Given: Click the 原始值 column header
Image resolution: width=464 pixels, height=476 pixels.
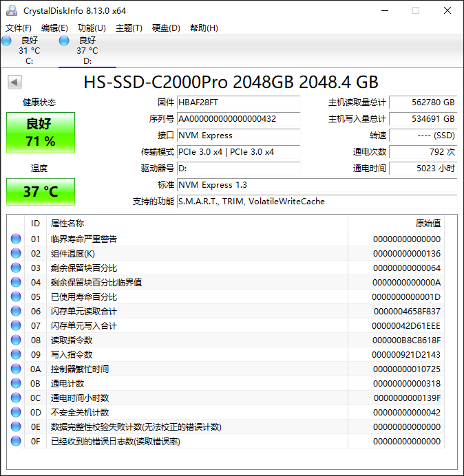Looking at the screenshot, I should pyautogui.click(x=428, y=223).
